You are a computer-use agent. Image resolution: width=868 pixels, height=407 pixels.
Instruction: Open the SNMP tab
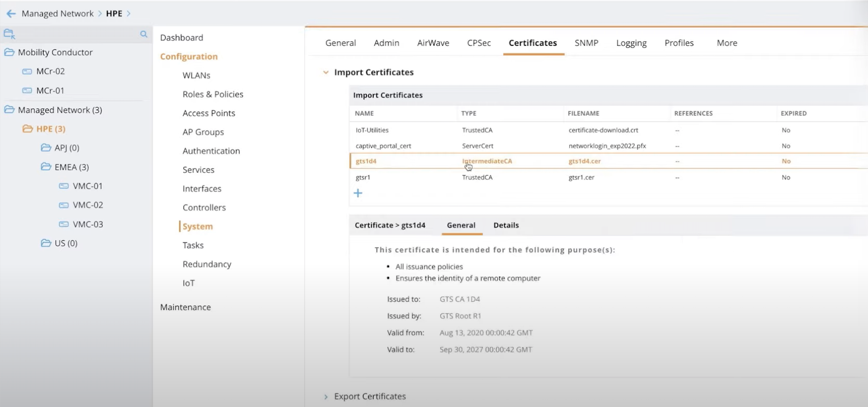tap(586, 43)
